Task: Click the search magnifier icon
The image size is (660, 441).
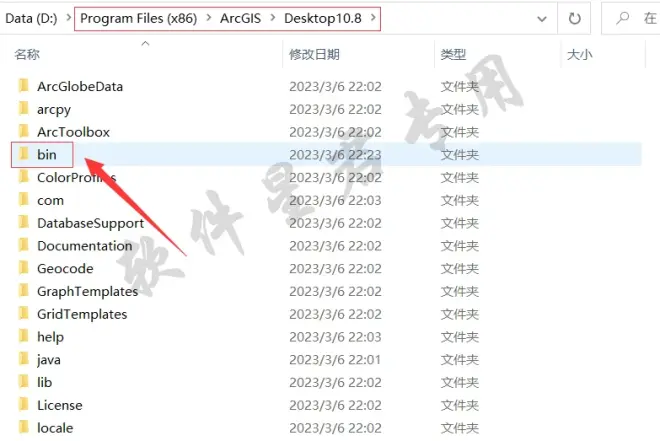Action: (x=623, y=18)
